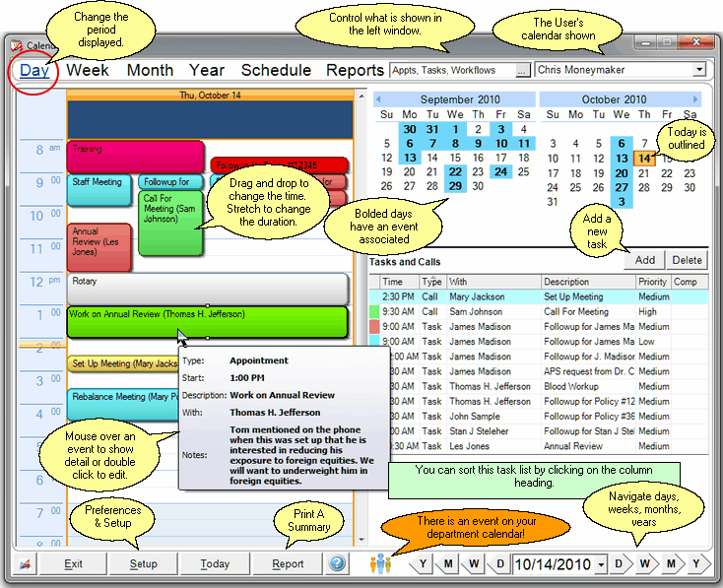
Task: Go forward one month with right M arrow
Action: 672,563
